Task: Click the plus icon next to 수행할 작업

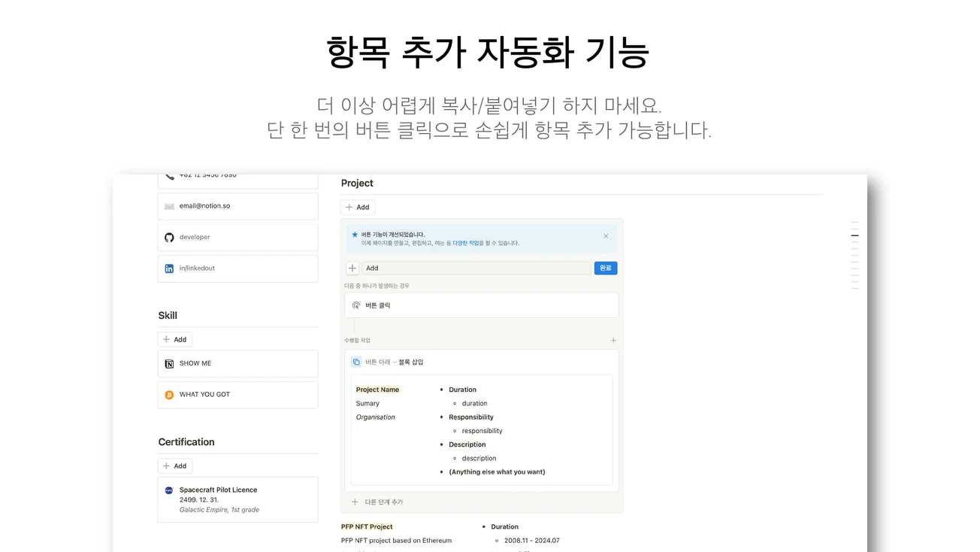Action: (613, 341)
